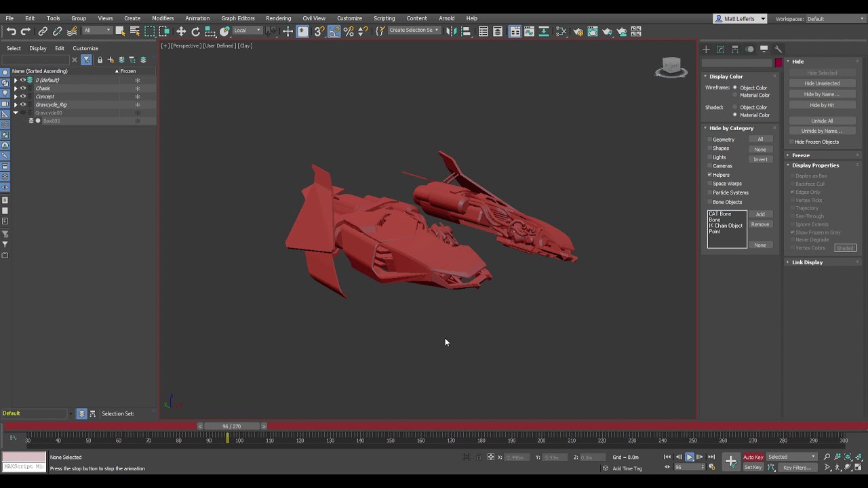Viewport: 868px width, 488px height.
Task: Enable the Bone Objects hide checkbox
Action: coord(710,202)
